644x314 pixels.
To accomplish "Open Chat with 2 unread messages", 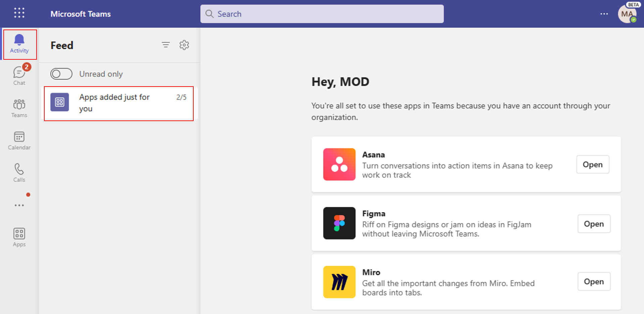I will pos(19,75).
